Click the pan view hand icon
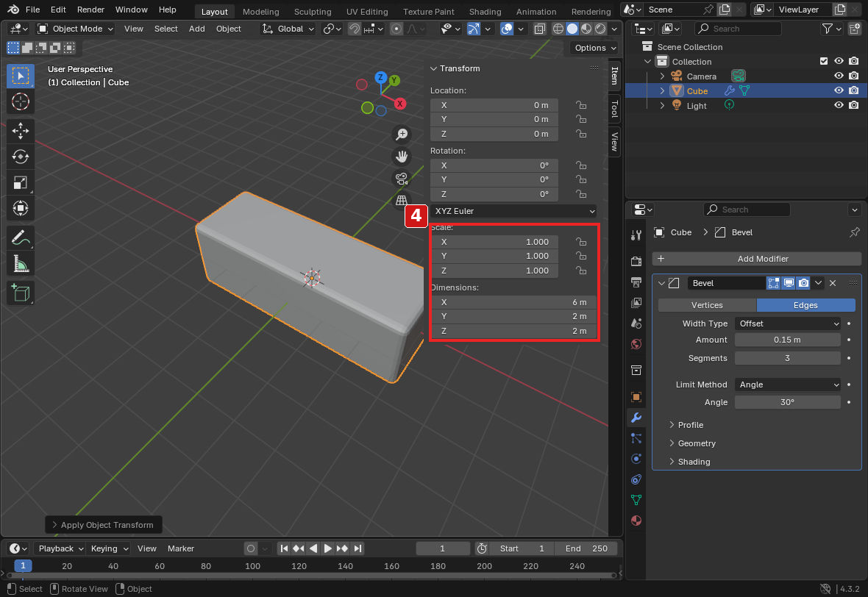Viewport: 868px width, 597px height. [x=402, y=157]
